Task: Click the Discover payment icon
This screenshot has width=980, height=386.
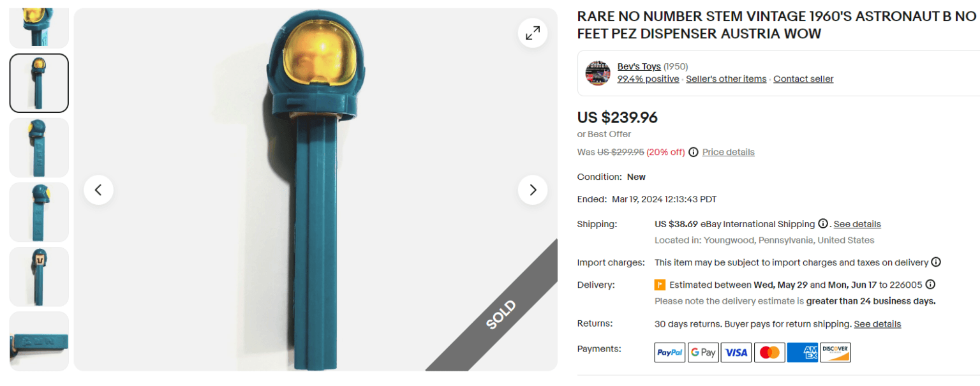Action: 836,352
